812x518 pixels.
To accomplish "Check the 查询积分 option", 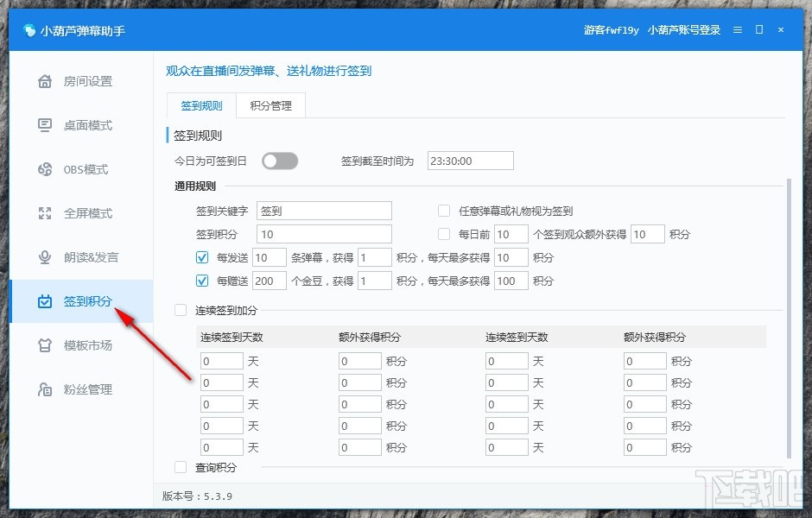I will tap(181, 467).
